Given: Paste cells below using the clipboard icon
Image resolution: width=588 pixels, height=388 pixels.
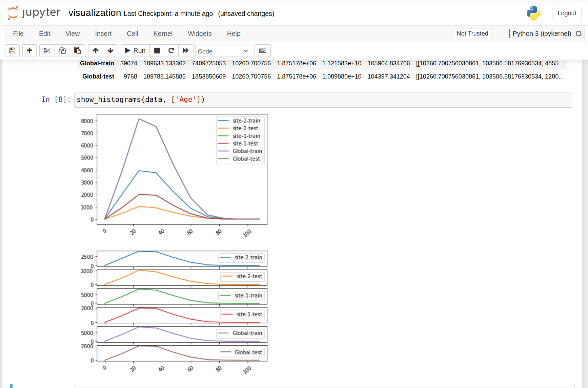Looking at the screenshot, I should pyautogui.click(x=77, y=51).
